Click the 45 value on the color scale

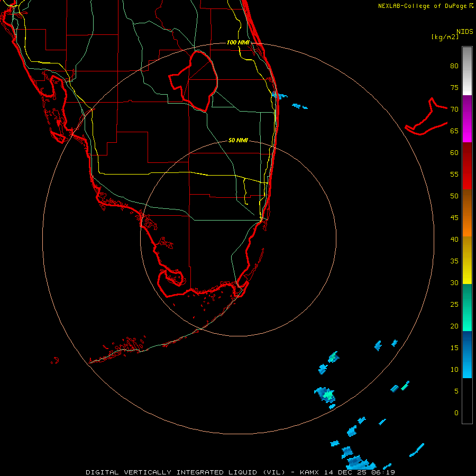pos(454,218)
